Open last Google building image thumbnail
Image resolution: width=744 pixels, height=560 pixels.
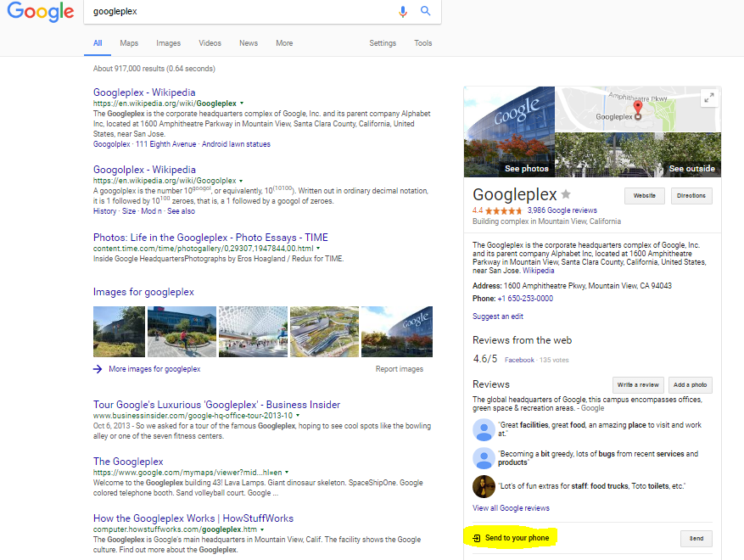point(397,332)
